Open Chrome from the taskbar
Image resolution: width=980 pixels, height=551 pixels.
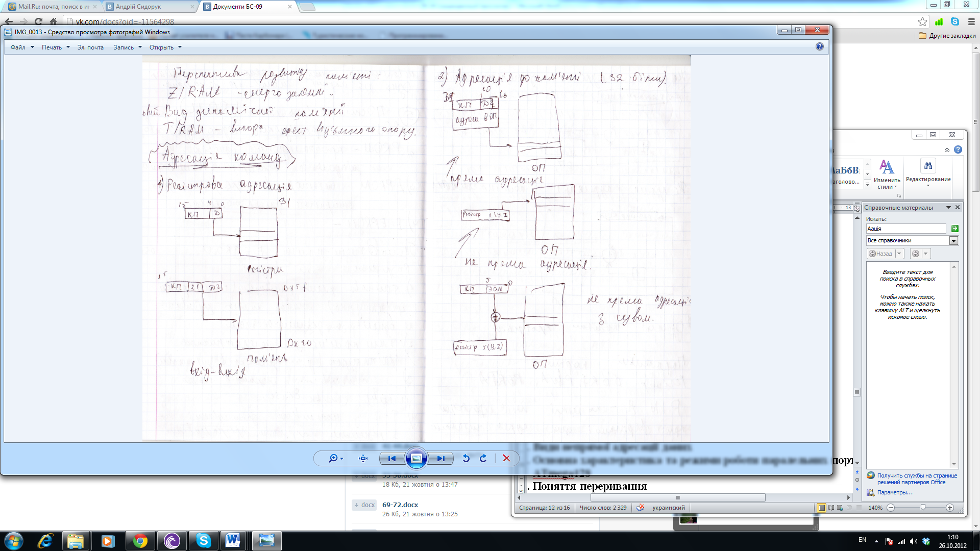click(140, 540)
